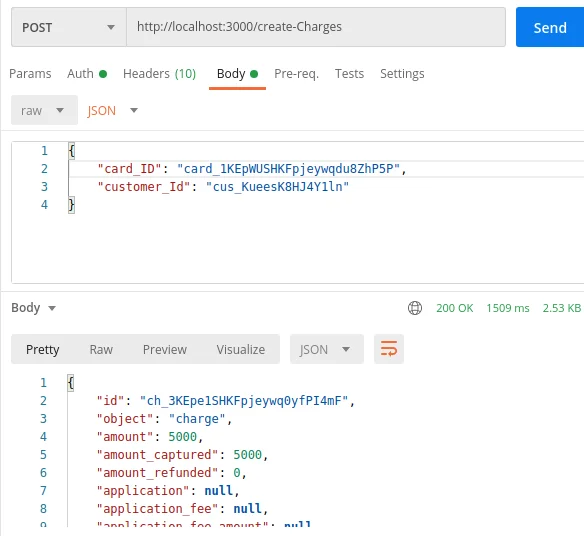584x536 pixels.
Task: Open the response JSON format dropdown
Action: click(327, 349)
